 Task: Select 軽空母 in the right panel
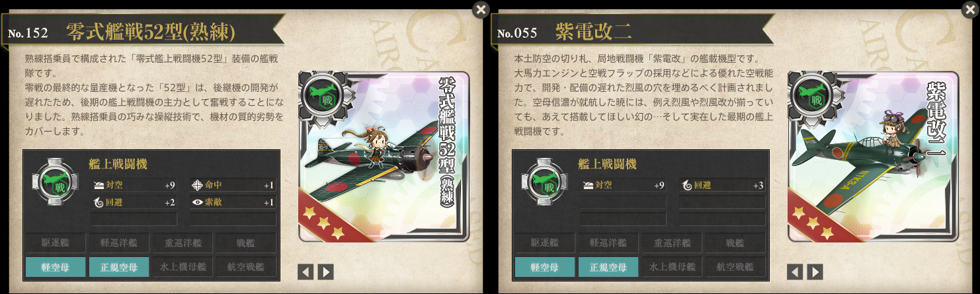(x=545, y=267)
